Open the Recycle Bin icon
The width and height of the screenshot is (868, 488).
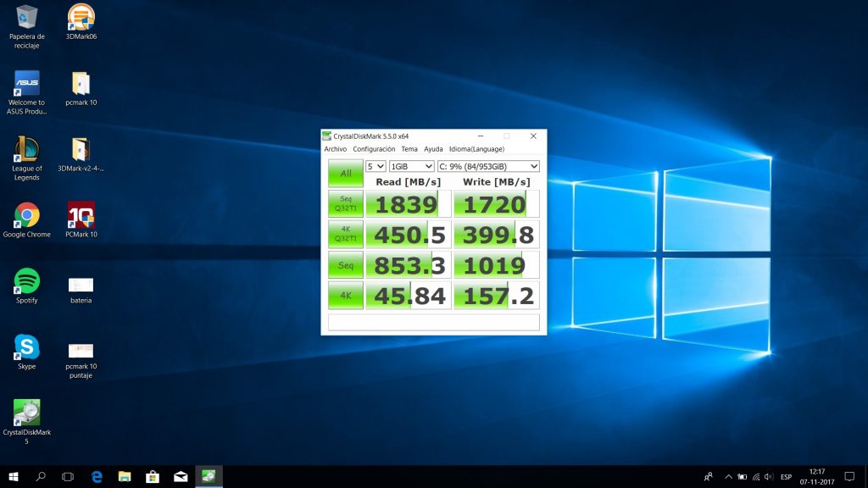click(26, 17)
